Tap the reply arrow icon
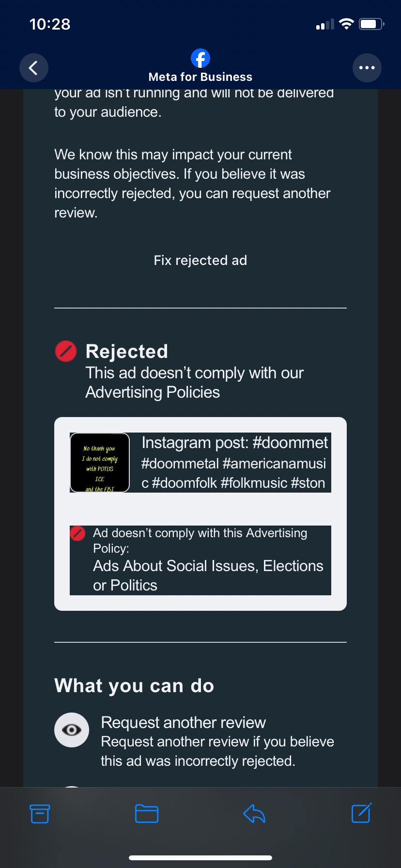Viewport: 401px width, 868px height. (x=254, y=813)
